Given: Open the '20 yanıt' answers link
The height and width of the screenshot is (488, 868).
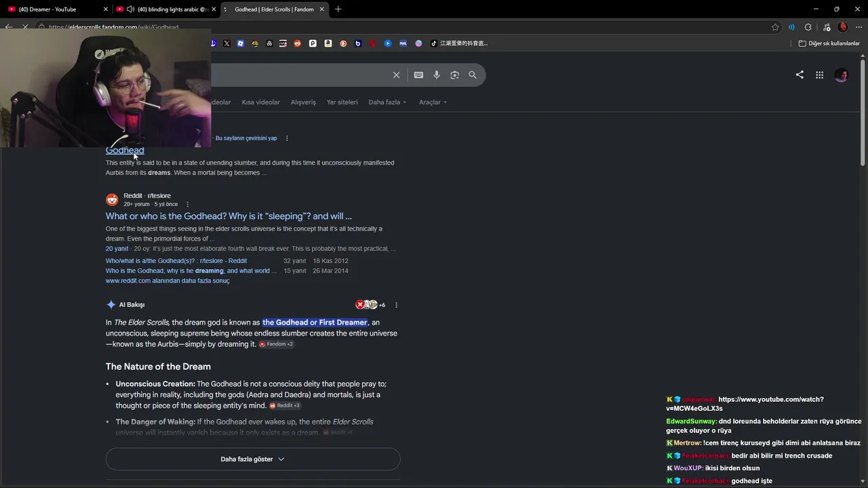Looking at the screenshot, I should point(117,249).
